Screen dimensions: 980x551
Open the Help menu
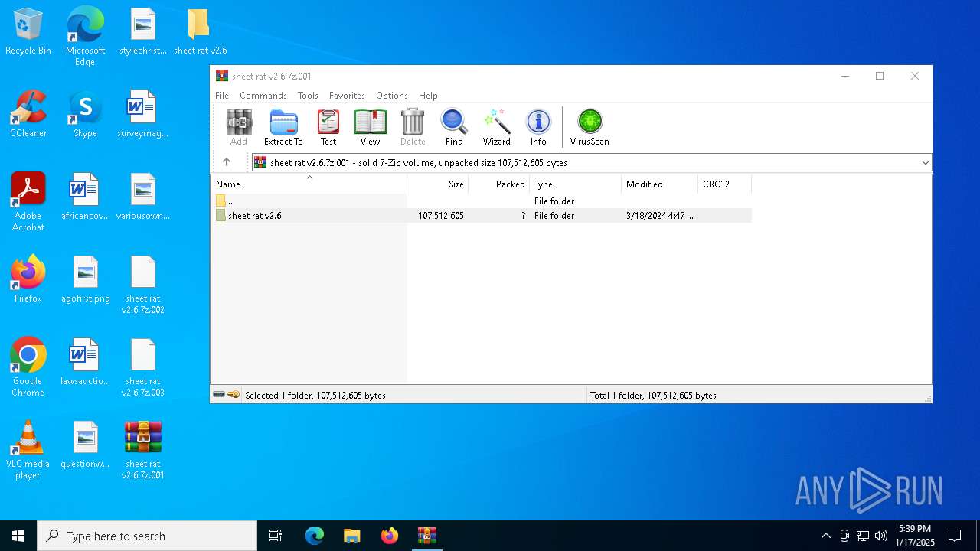pos(428,96)
